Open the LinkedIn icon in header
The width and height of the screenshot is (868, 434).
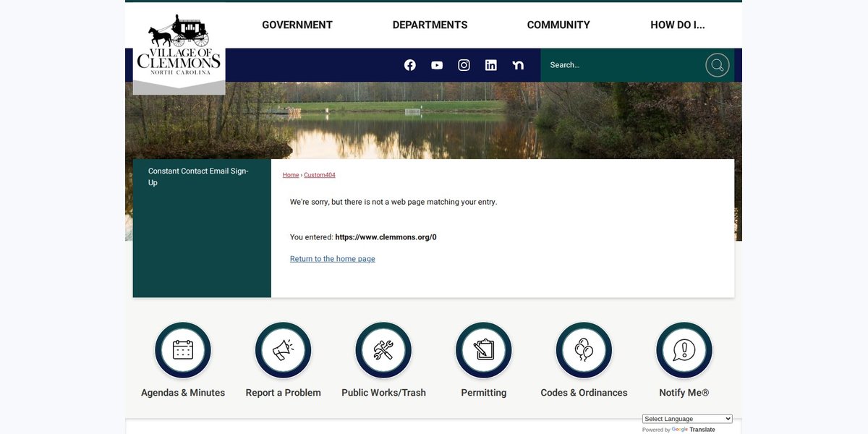click(491, 65)
